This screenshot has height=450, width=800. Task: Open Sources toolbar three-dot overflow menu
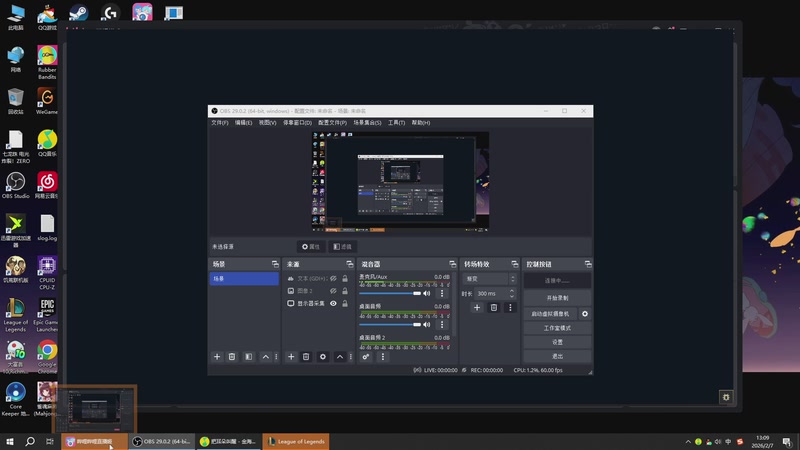click(351, 357)
